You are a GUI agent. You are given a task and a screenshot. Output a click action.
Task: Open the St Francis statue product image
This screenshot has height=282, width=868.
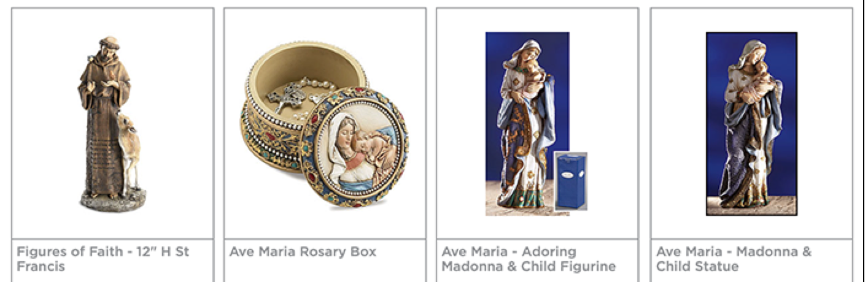112,123
